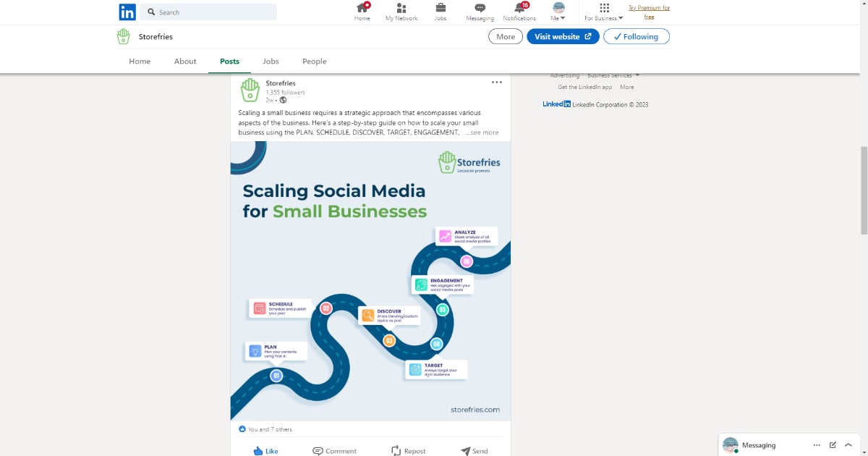868x456 pixels.
Task: Open Notifications bell icon
Action: (519, 8)
